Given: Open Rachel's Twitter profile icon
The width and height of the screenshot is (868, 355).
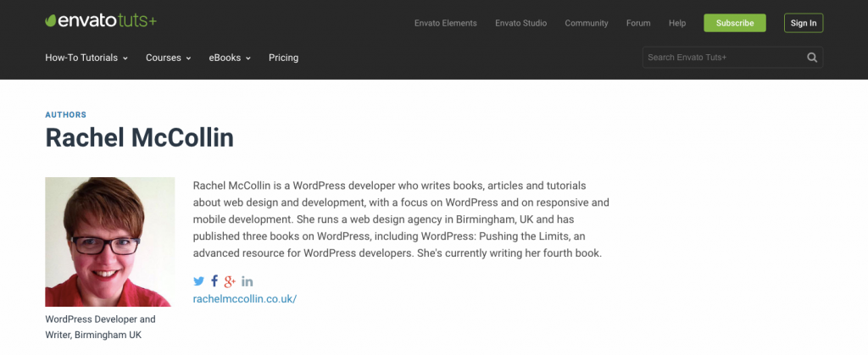Looking at the screenshot, I should (198, 281).
